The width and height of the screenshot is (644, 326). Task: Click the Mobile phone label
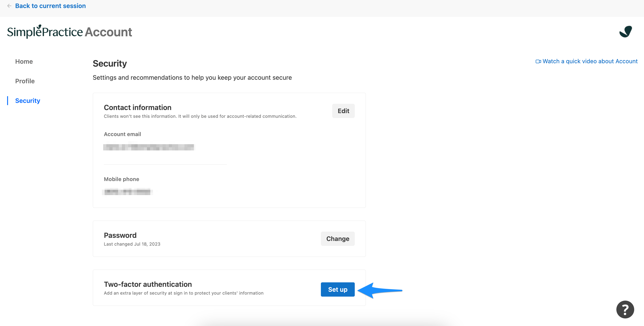coord(121,179)
